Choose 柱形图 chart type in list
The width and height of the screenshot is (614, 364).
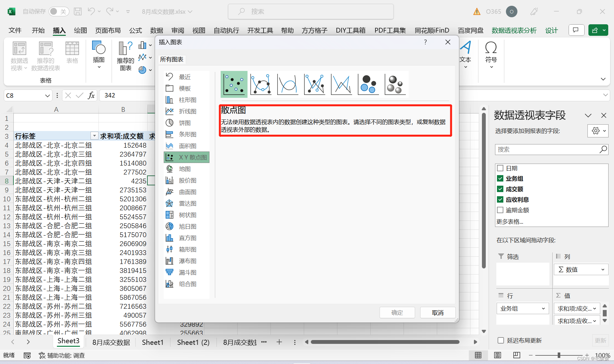[x=186, y=100]
